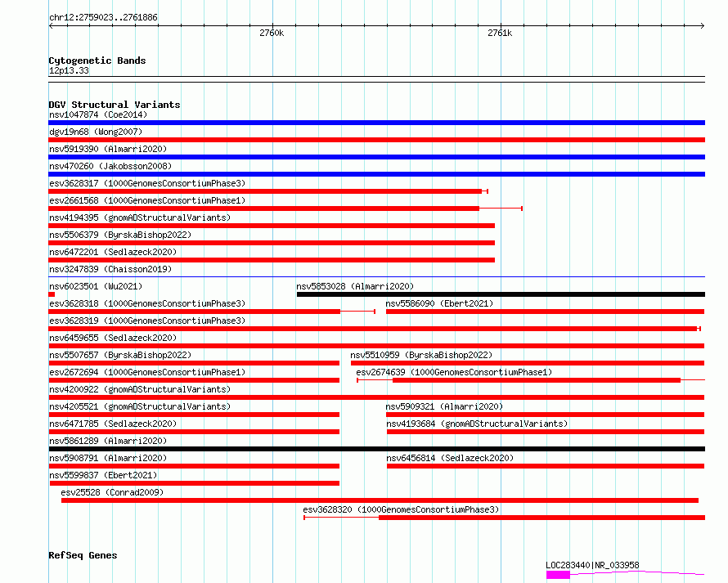Click nsv4194395 (gnomADStructuralVariants) label

[140, 218]
